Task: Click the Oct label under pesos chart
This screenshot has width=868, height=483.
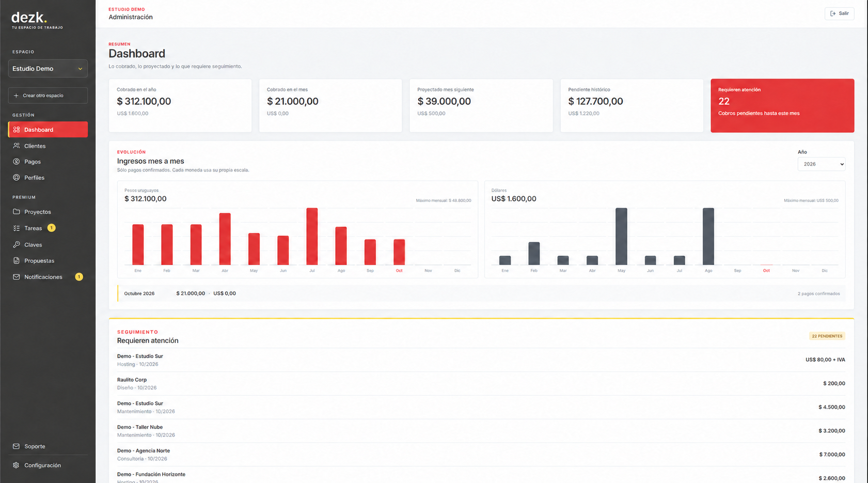Action: [399, 271]
